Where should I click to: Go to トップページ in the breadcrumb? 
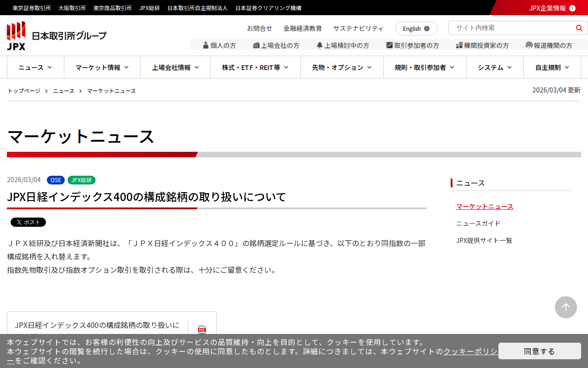24,91
